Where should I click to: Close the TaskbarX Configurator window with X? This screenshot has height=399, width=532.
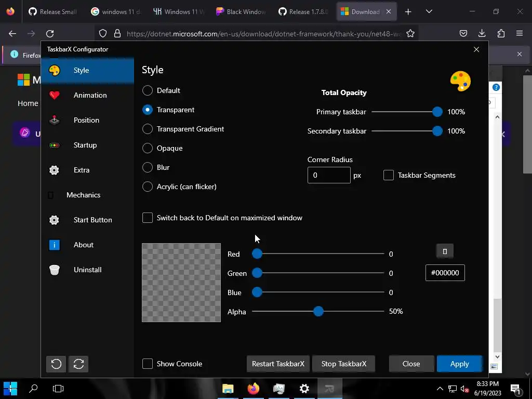[476, 49]
